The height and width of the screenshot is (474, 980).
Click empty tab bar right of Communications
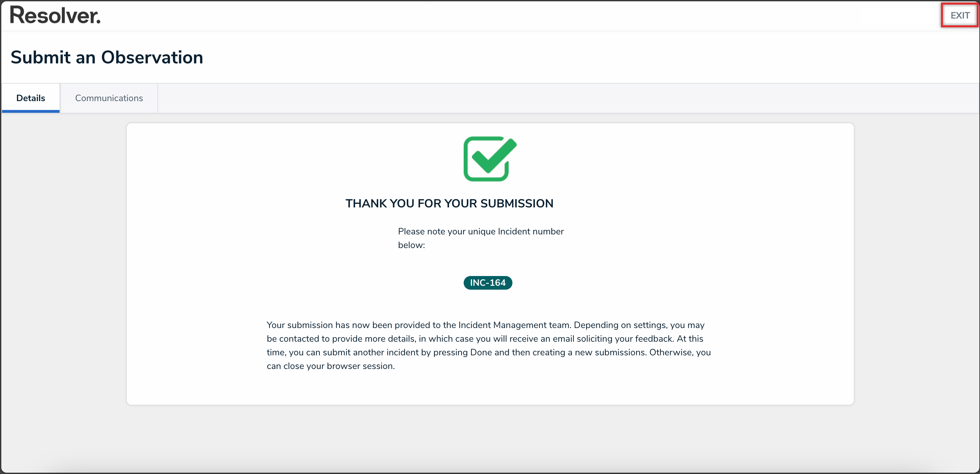coord(533,98)
